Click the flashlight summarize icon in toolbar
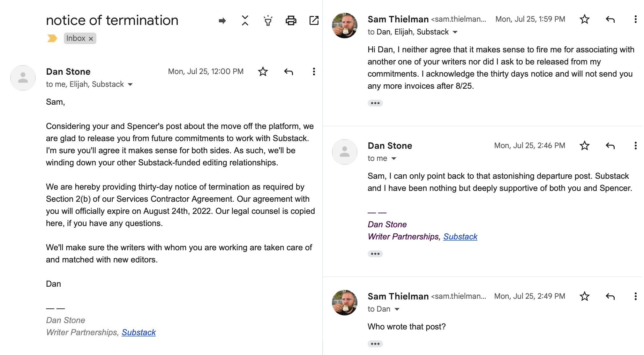This screenshot has height=355, width=644. coord(268,20)
